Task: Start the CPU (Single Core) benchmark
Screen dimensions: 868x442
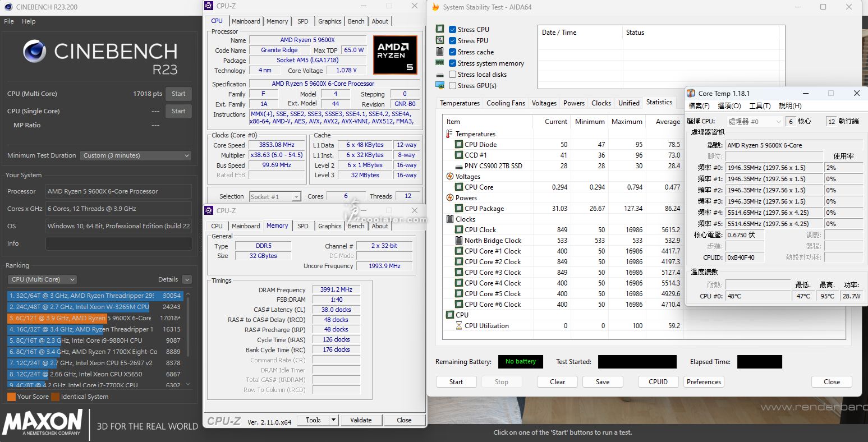Action: click(x=178, y=111)
